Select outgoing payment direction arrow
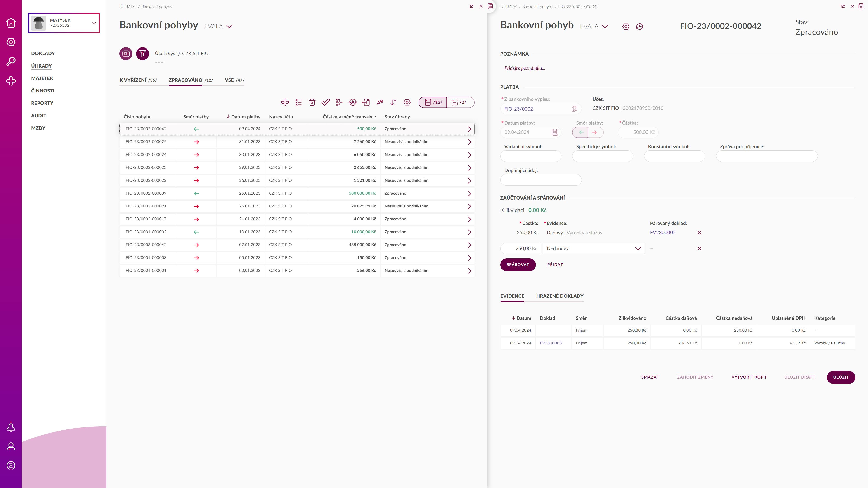 tap(595, 132)
